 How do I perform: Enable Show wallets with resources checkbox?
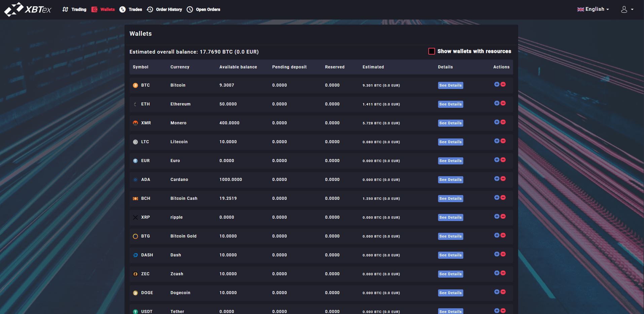click(431, 51)
